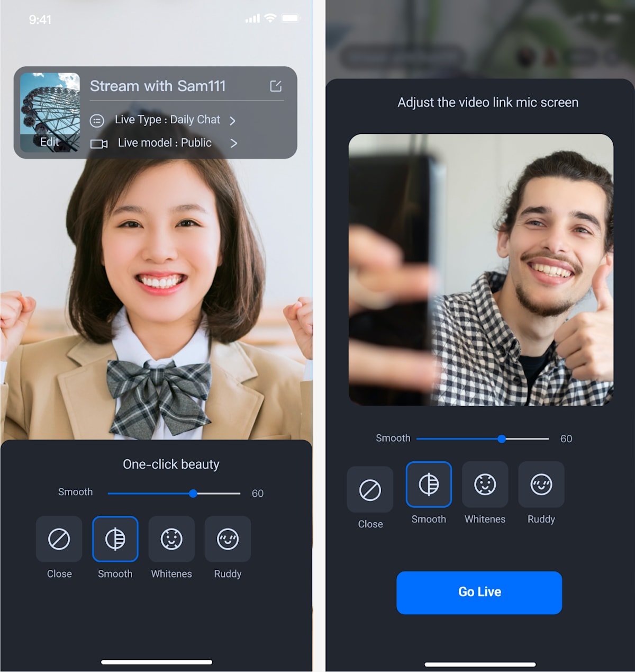This screenshot has width=635, height=672.
Task: Click the 'One-click beauty' heading
Action: pos(171,464)
